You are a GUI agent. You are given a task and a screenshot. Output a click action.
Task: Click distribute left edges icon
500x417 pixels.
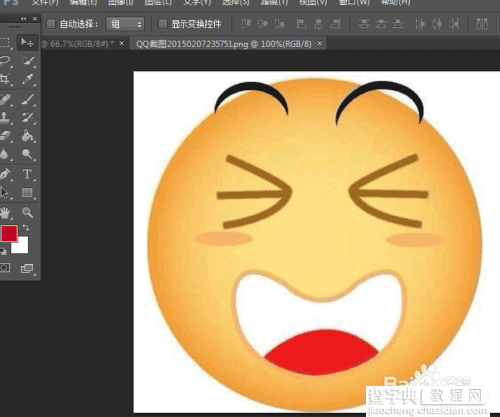pyautogui.click(x=420, y=24)
